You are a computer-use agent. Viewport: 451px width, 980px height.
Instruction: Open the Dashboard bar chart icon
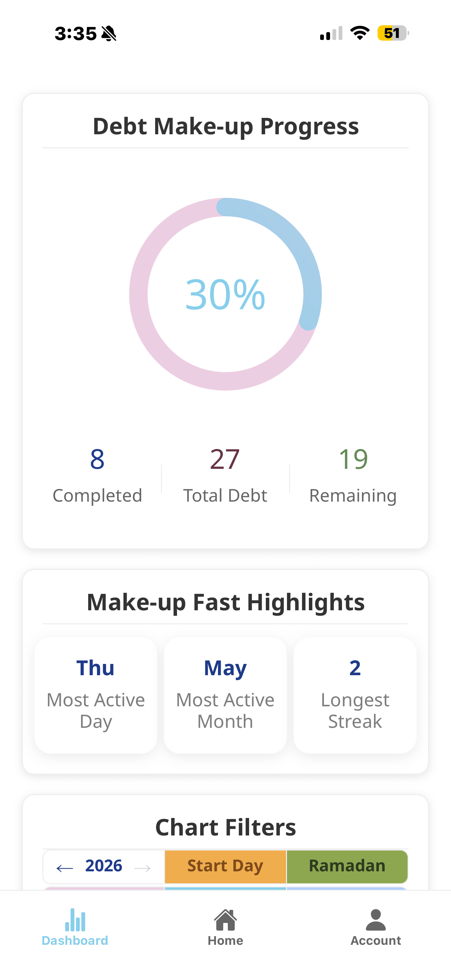75,920
